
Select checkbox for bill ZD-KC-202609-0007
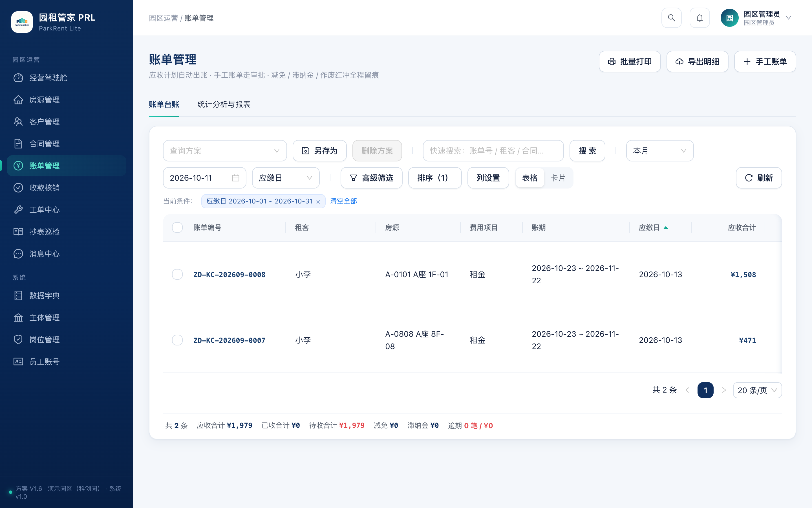[x=177, y=340]
